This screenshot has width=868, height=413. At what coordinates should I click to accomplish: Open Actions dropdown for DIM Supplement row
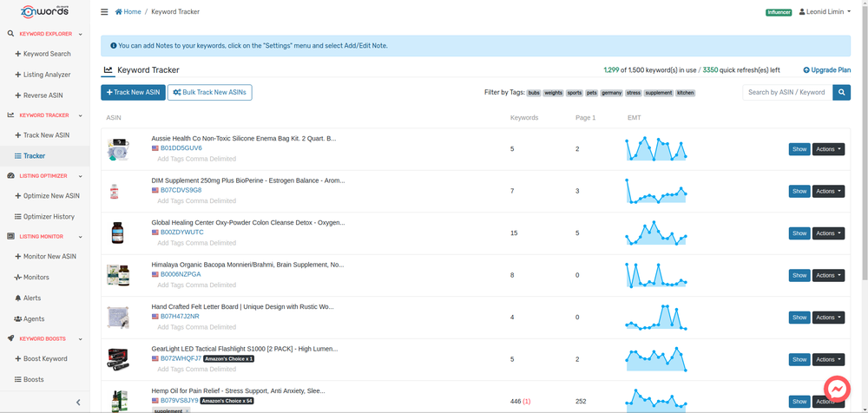pos(828,191)
